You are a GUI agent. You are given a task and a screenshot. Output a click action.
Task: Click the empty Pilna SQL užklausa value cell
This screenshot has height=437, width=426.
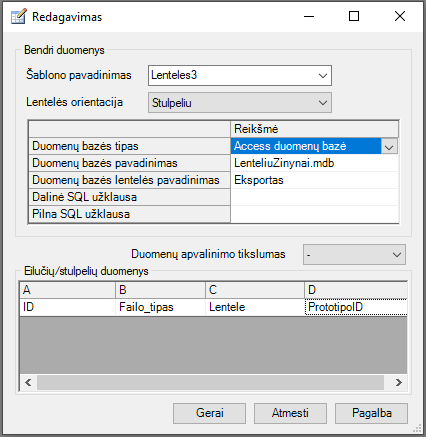314,214
